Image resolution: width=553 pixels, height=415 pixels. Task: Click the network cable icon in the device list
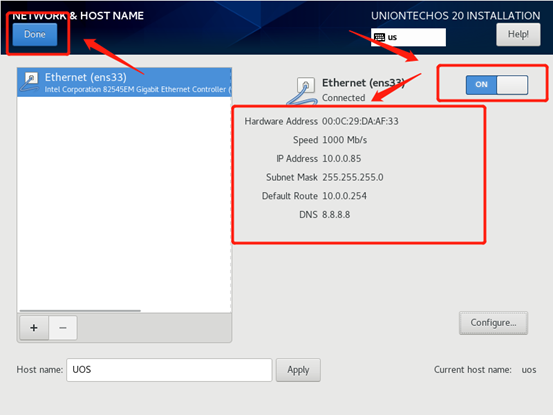coord(30,82)
